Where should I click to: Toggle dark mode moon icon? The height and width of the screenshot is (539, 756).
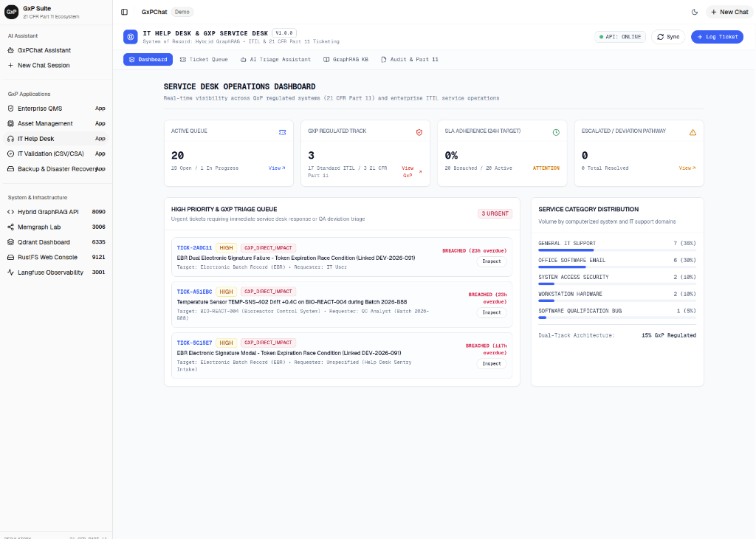pyautogui.click(x=695, y=12)
